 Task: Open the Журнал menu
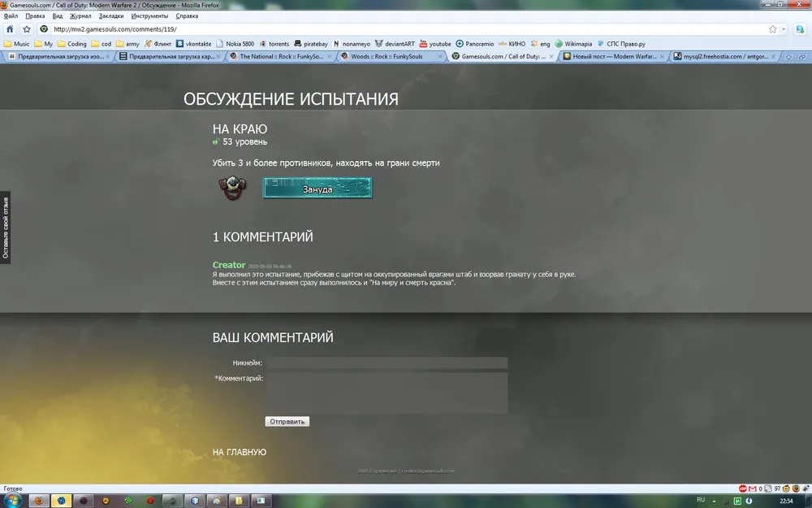coord(80,16)
